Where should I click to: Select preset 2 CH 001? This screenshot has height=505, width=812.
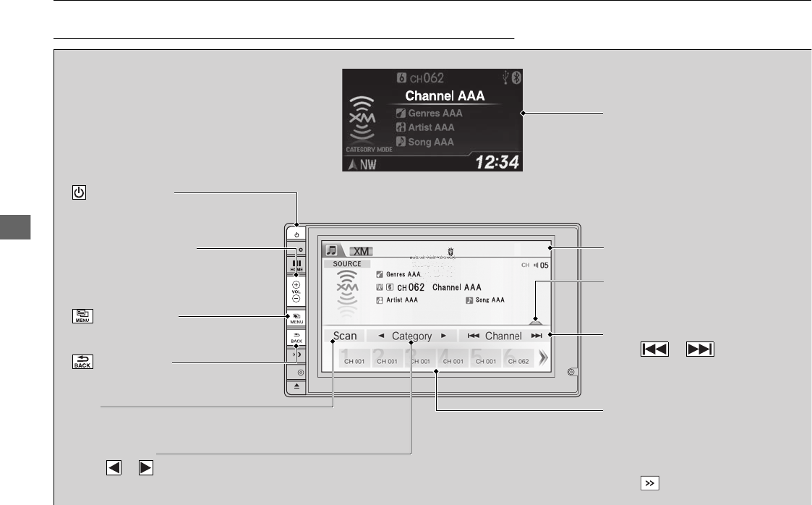(x=388, y=358)
